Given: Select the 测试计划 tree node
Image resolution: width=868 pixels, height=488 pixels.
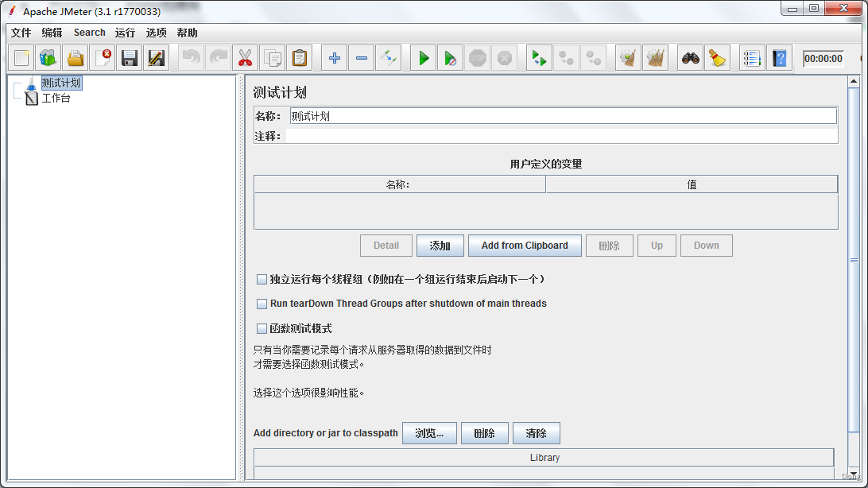Looking at the screenshot, I should (61, 83).
